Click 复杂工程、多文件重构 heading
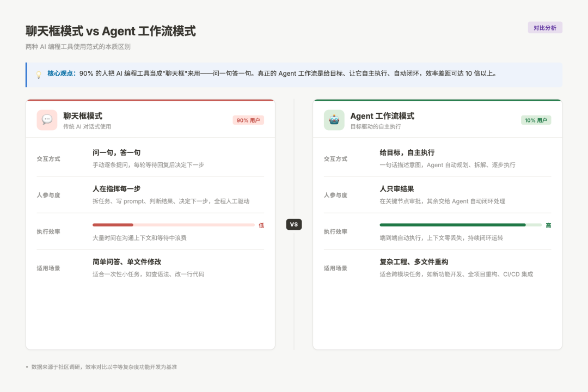The image size is (588, 392). coord(414,262)
